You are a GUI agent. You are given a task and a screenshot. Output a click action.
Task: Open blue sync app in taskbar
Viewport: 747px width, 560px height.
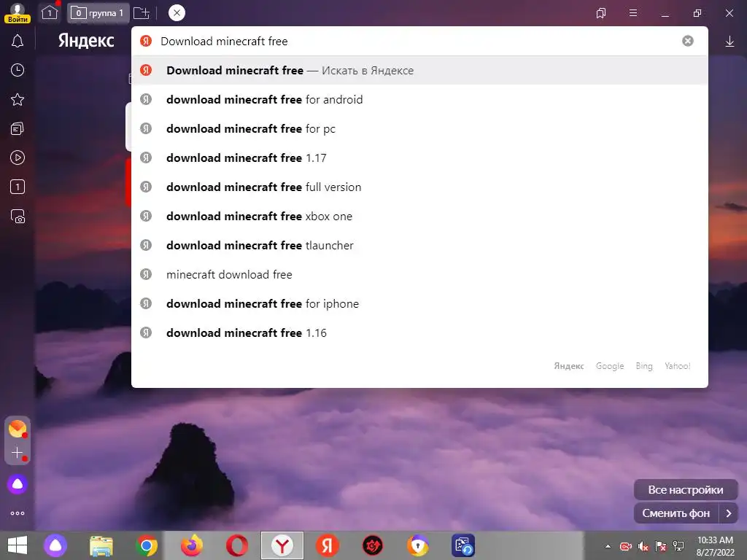(463, 545)
